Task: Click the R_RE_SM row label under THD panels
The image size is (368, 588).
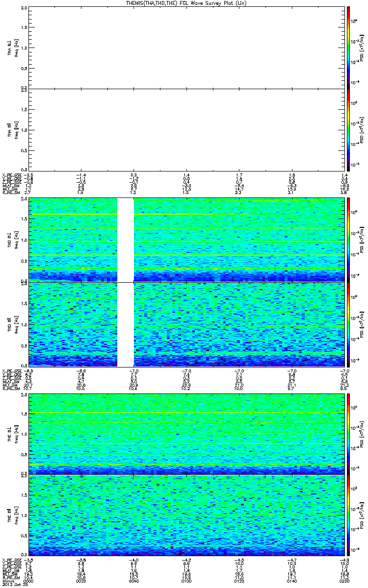Action: pyautogui.click(x=11, y=389)
